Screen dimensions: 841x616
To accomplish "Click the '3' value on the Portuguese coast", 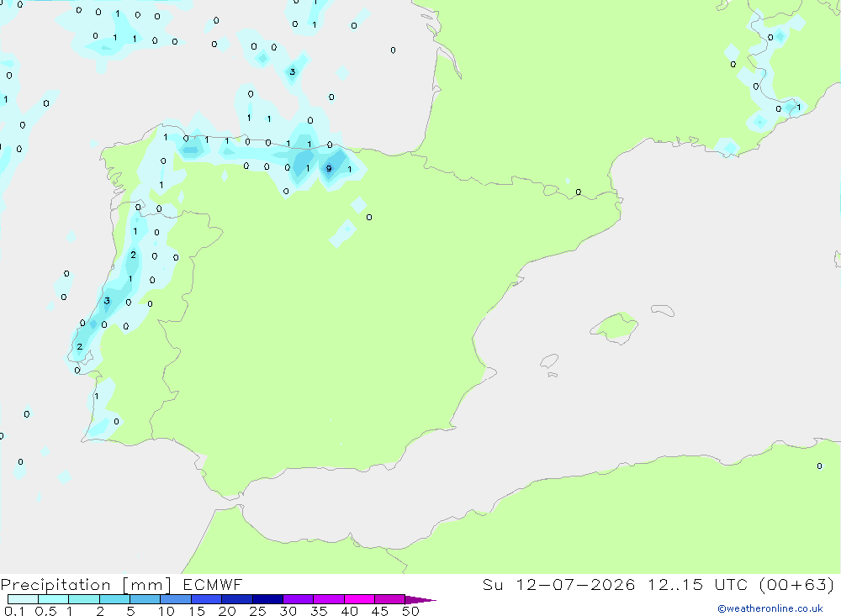I will pyautogui.click(x=108, y=301).
